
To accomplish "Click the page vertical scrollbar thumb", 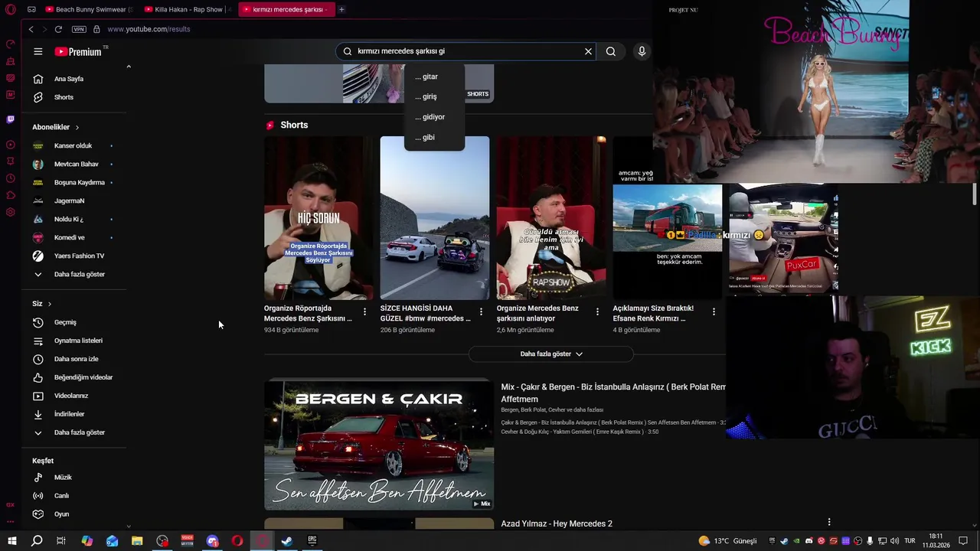I will [x=975, y=194].
